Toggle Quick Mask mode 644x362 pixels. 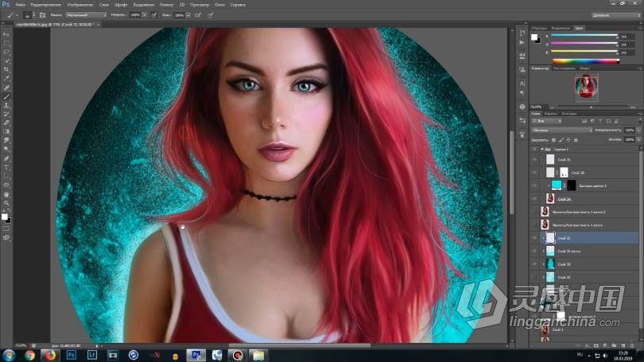click(x=6, y=229)
